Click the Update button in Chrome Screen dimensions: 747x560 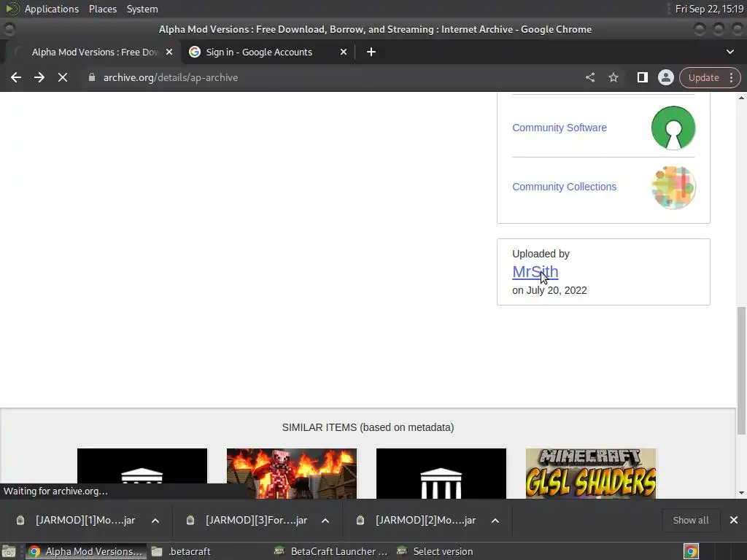703,77
